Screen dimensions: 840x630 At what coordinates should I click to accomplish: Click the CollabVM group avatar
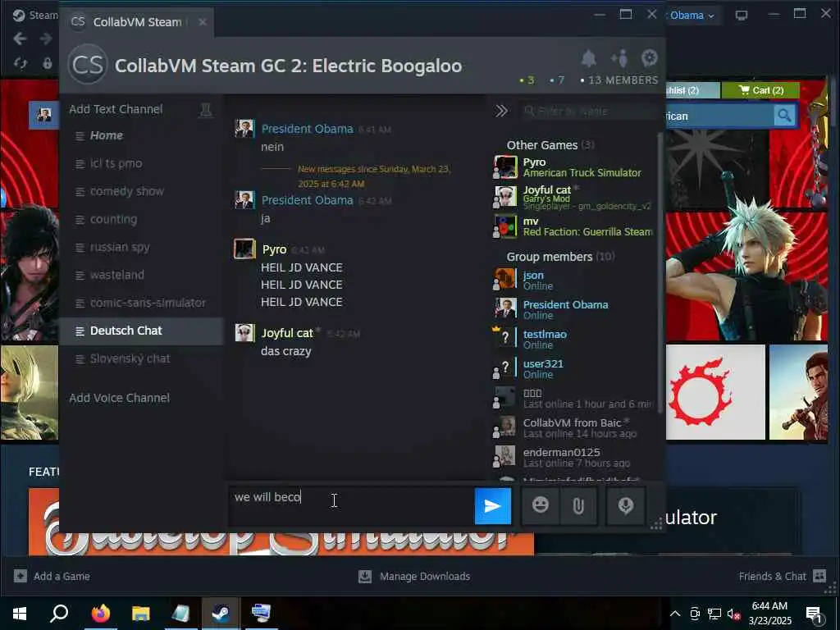pyautogui.click(x=88, y=65)
